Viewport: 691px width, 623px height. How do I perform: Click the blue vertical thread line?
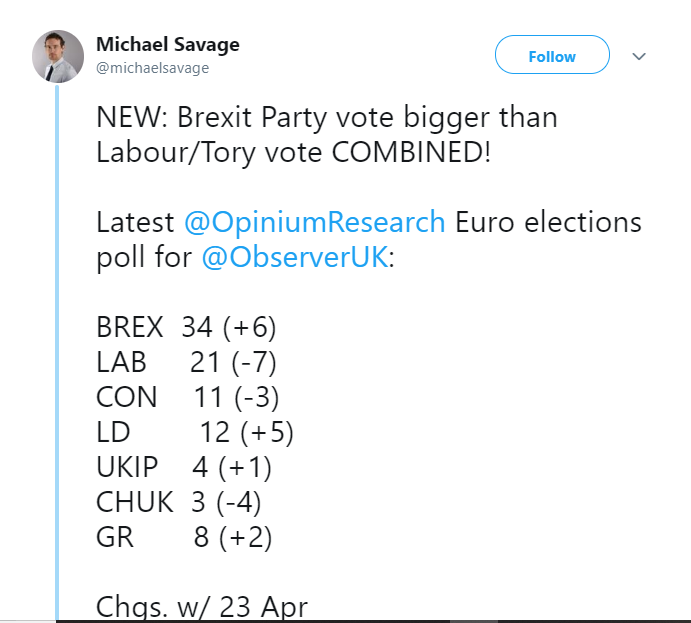(x=58, y=350)
